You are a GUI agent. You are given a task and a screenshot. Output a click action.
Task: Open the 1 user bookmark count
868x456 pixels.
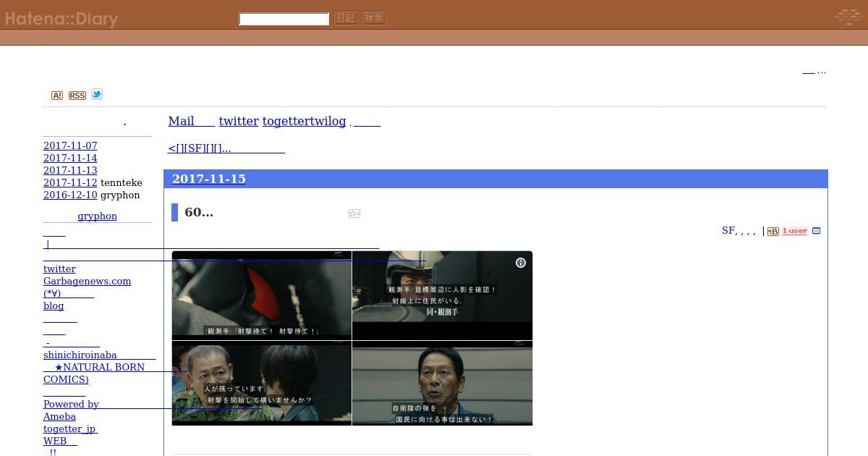tap(794, 232)
